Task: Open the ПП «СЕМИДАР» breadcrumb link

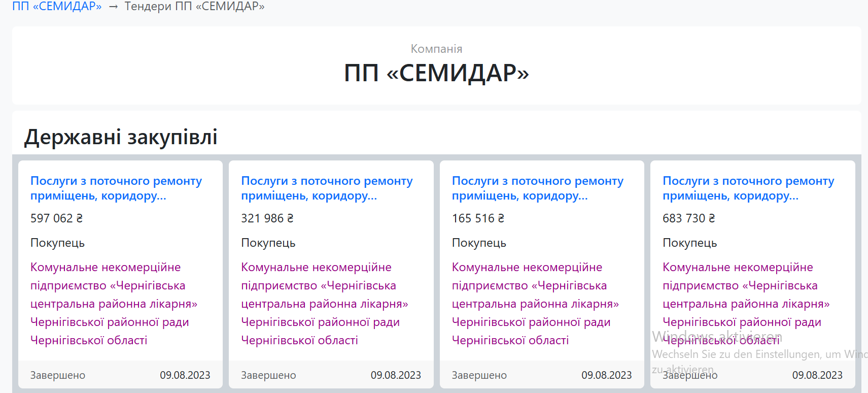Action: (57, 7)
